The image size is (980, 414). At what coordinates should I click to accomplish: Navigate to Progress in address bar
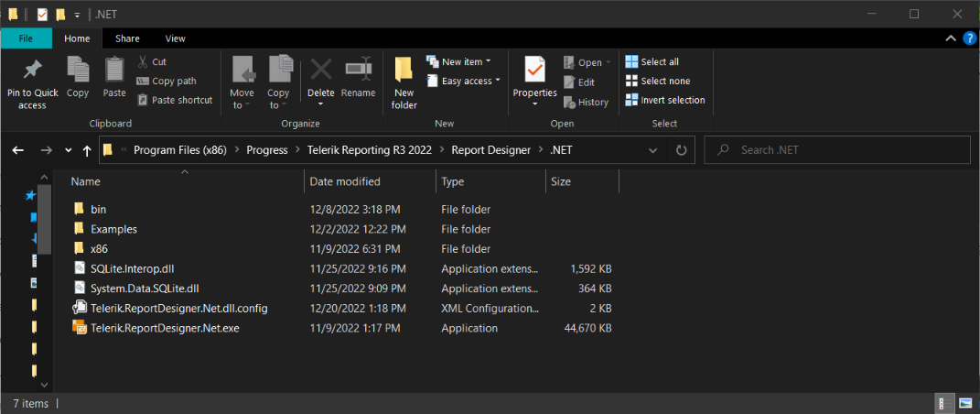click(267, 150)
